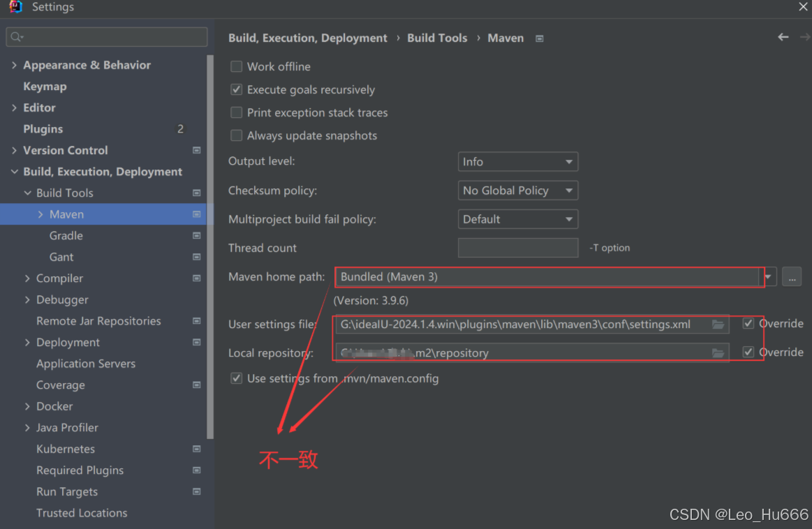Open the Output level dropdown
The height and width of the screenshot is (529, 812).
point(518,161)
